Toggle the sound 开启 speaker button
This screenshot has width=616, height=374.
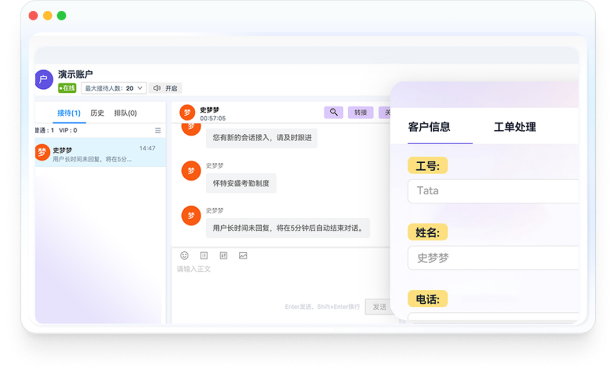coord(165,88)
